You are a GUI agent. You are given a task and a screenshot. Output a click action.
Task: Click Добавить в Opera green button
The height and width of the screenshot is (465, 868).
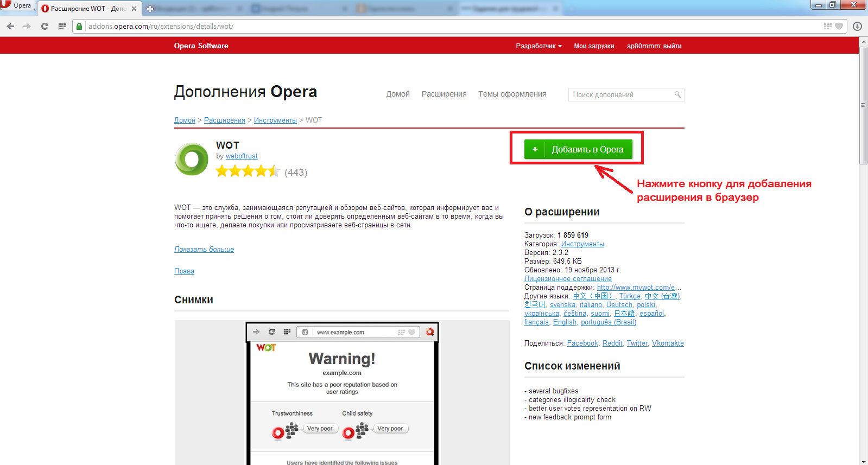(x=578, y=149)
